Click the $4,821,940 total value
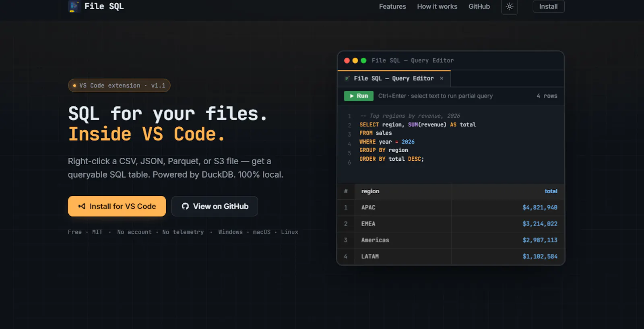The image size is (644, 329). (540, 207)
